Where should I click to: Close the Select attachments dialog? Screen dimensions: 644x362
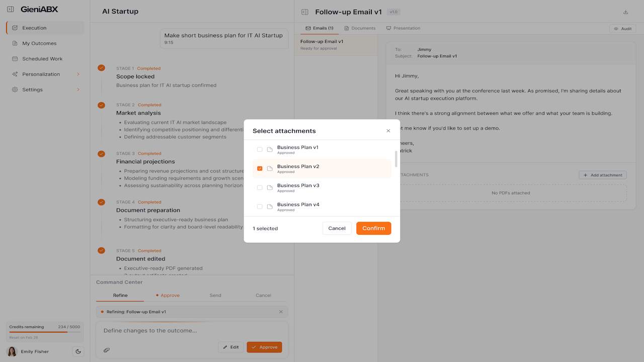pyautogui.click(x=388, y=131)
